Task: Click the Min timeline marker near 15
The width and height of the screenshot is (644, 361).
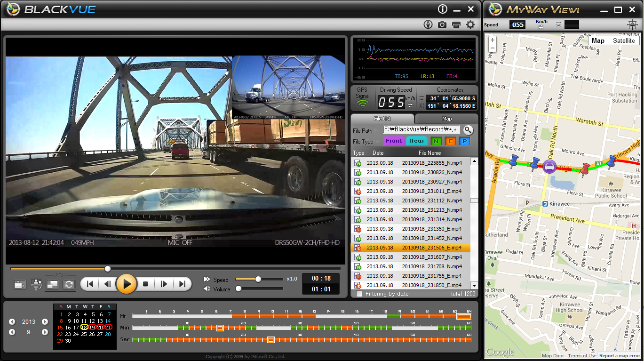Action: coord(220,328)
